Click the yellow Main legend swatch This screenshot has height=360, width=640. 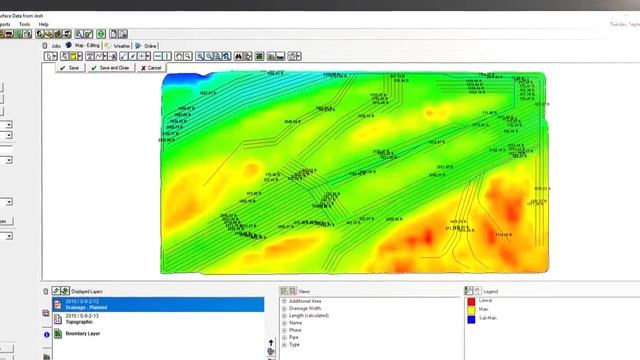click(471, 310)
